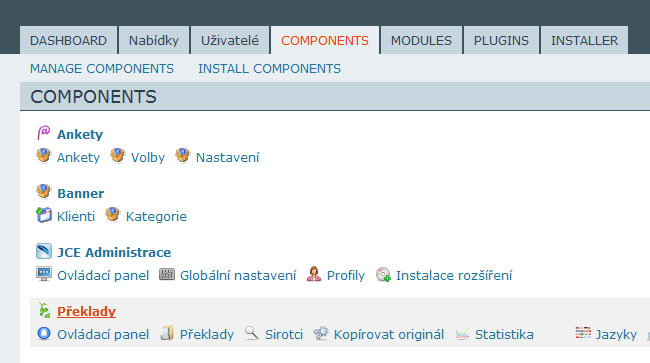
Task: Click the package icon beside Banner heading
Action: [44, 192]
